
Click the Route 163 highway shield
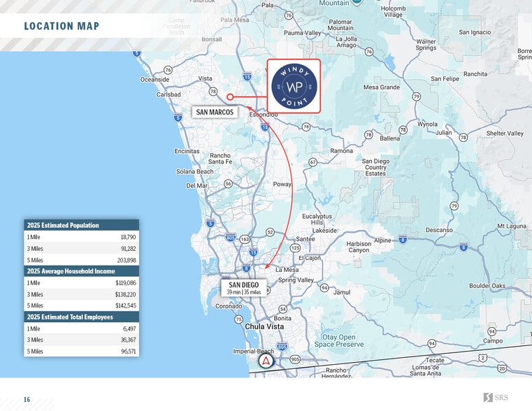point(245,239)
